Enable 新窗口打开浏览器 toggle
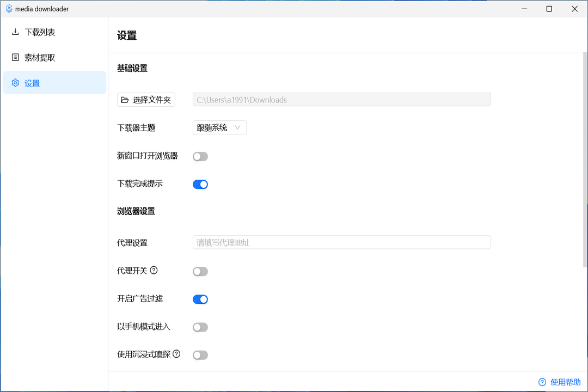Image resolution: width=588 pixels, height=392 pixels. [200, 156]
